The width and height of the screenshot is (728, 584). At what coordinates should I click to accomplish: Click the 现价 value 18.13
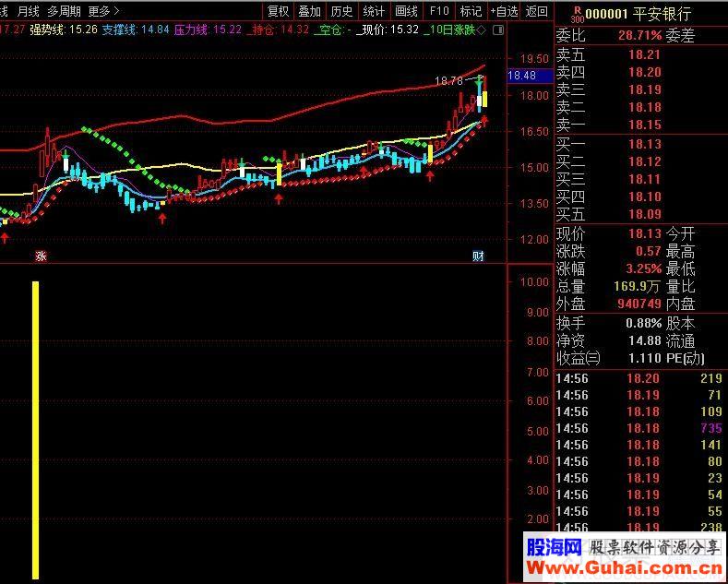tap(644, 233)
